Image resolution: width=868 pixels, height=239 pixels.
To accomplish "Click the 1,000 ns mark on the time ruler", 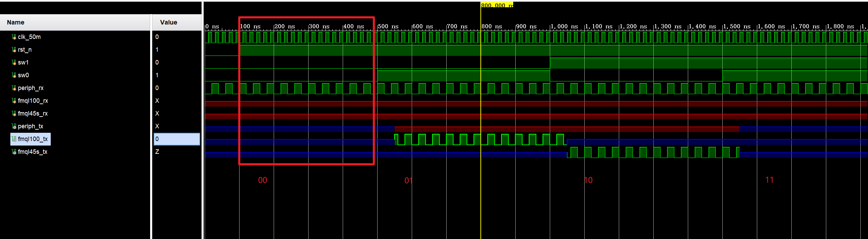I will (564, 27).
